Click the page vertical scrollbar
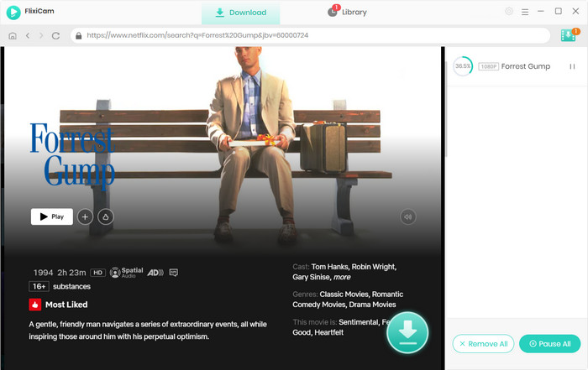This screenshot has width=588, height=370. (x=446, y=108)
